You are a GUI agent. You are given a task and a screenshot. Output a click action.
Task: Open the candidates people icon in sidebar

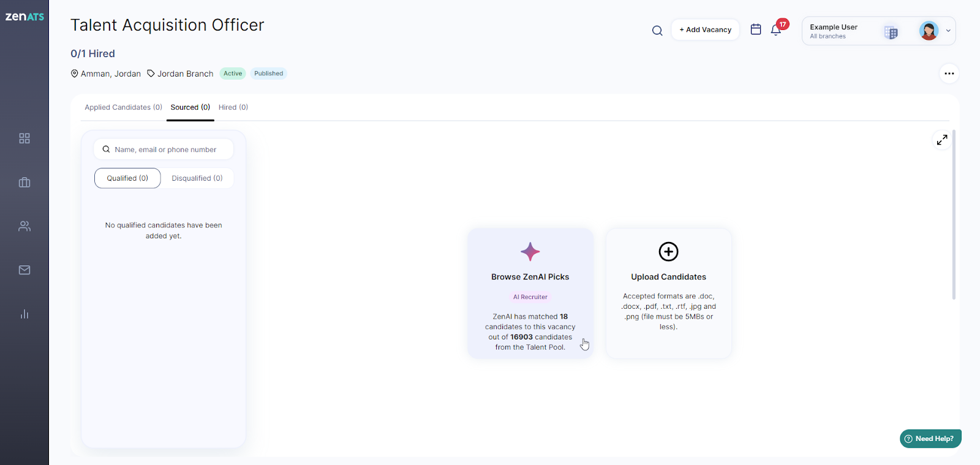coord(24,226)
